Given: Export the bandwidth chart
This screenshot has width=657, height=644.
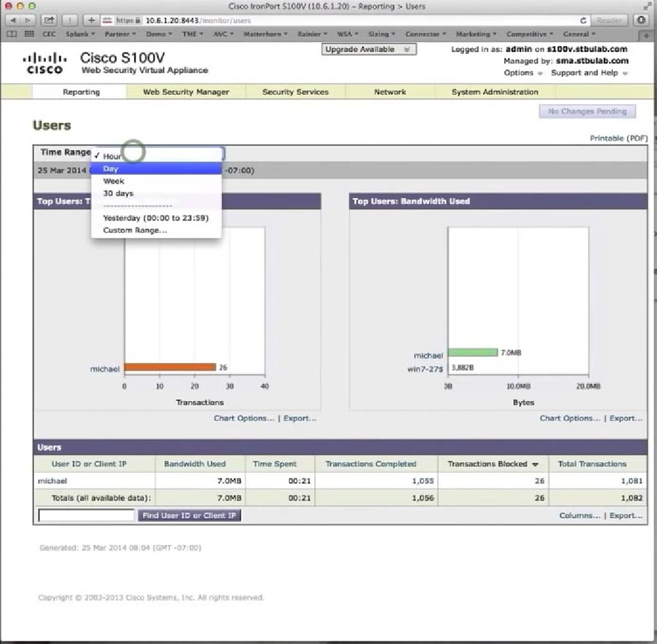Looking at the screenshot, I should coord(626,418).
